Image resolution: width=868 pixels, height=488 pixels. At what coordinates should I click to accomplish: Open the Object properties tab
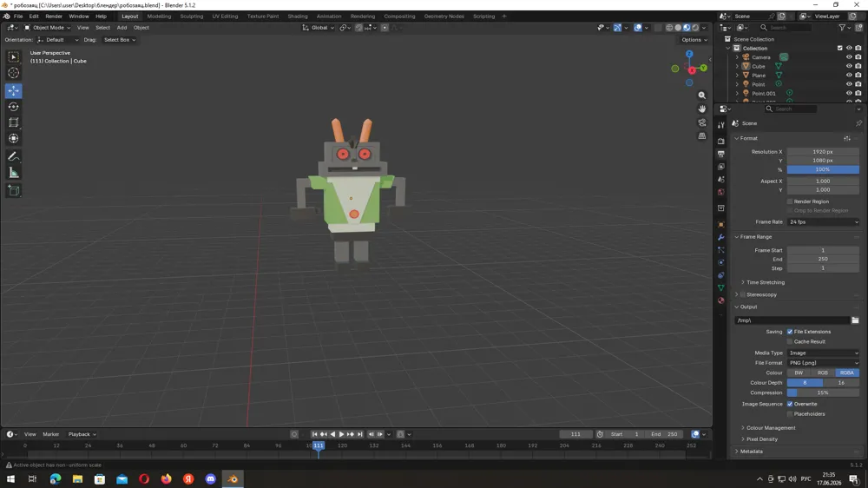(x=720, y=224)
